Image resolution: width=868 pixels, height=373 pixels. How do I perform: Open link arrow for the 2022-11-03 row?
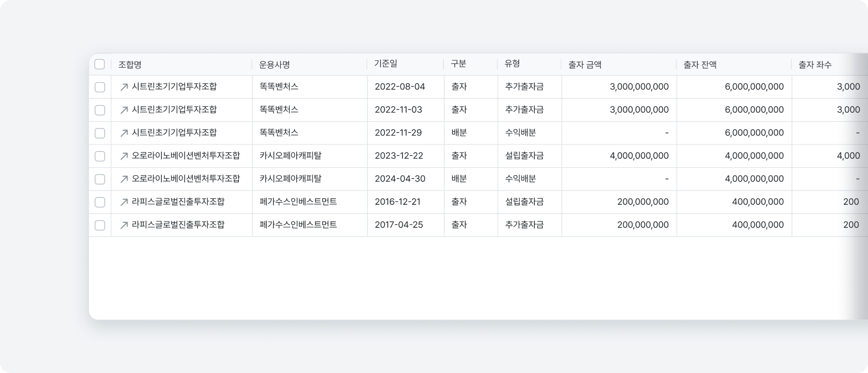point(124,110)
